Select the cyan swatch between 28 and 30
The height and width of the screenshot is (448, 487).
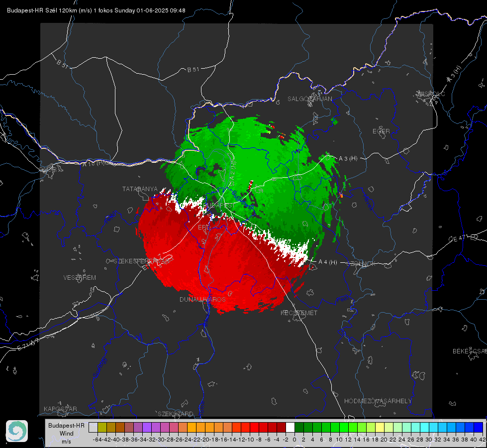[x=424, y=427]
